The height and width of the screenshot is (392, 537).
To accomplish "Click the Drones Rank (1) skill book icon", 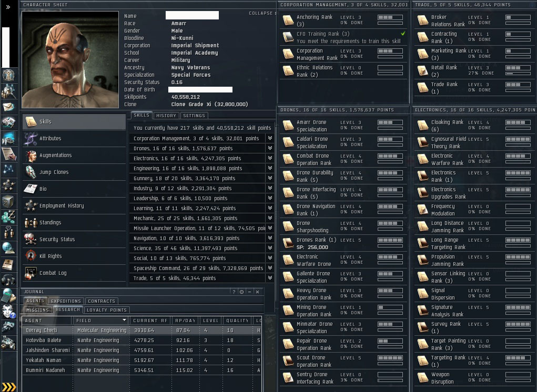I will coord(288,243).
